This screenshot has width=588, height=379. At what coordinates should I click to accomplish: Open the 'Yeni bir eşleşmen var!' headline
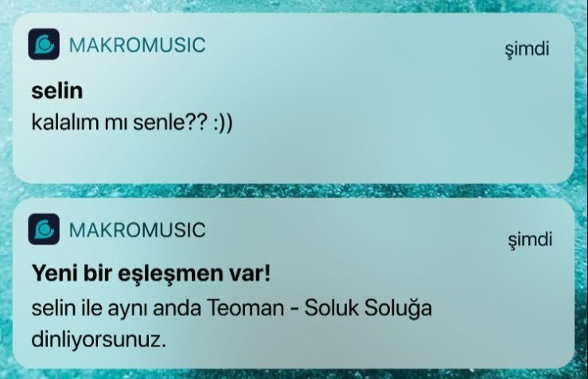point(151,273)
